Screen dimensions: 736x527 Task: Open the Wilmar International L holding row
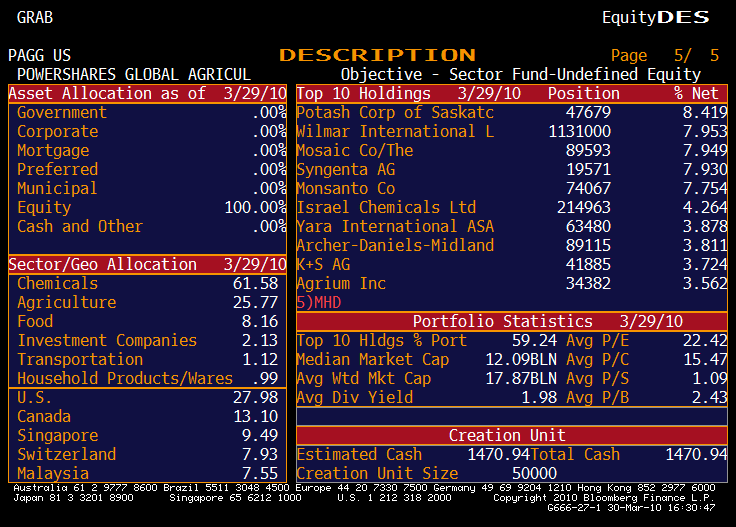point(394,131)
